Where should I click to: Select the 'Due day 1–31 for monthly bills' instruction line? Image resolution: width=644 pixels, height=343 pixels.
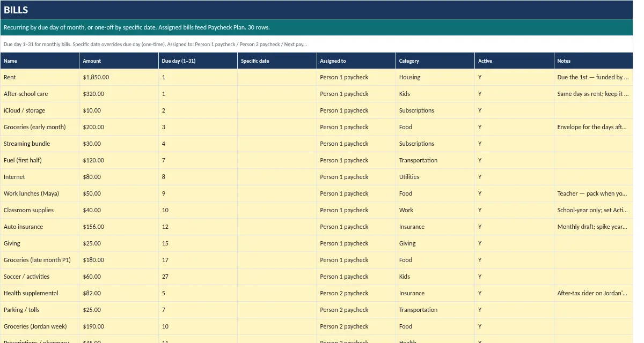click(317, 44)
